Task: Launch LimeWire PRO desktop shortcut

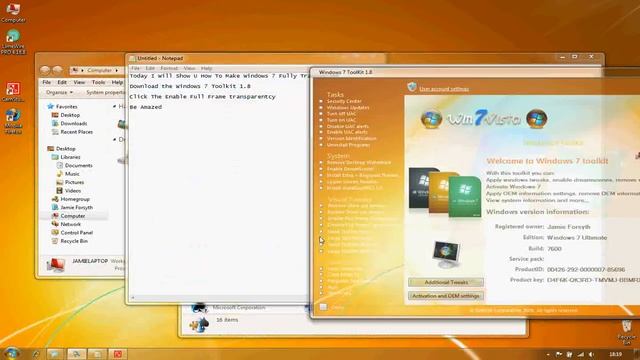Action: [13, 42]
